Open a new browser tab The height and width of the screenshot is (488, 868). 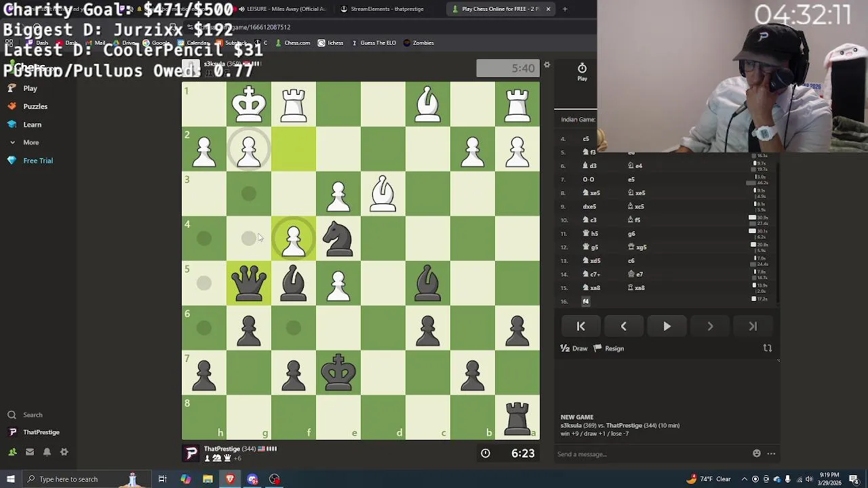pos(564,9)
